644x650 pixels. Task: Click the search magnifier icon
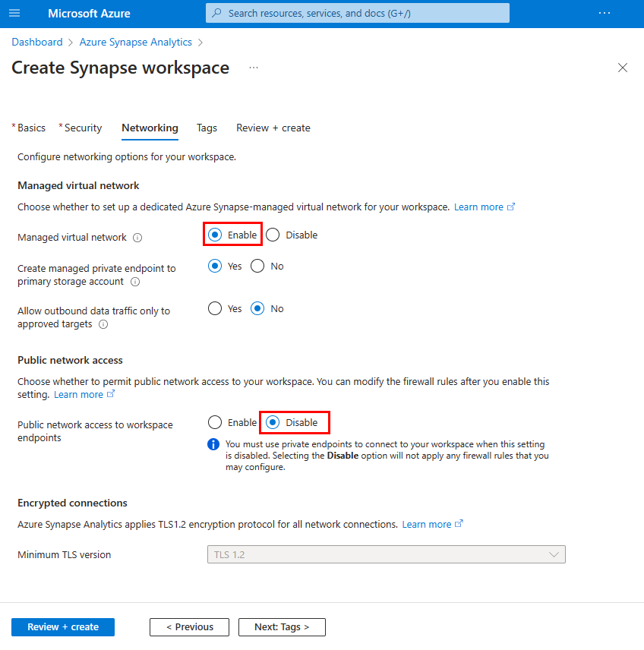(x=216, y=13)
